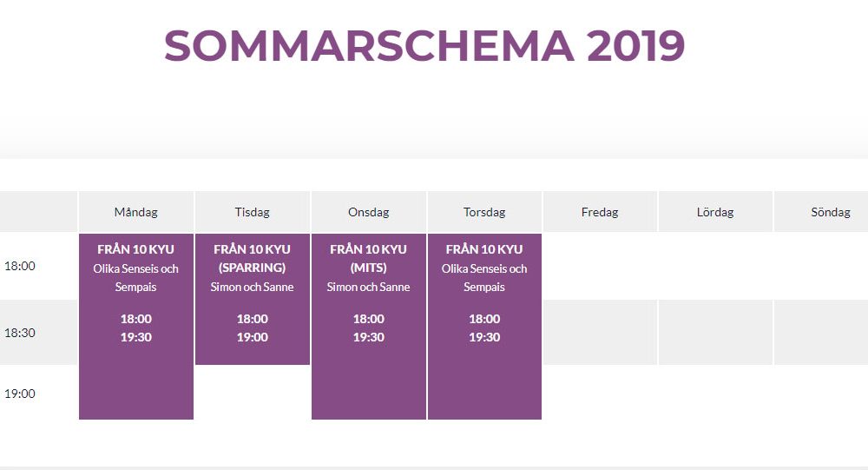The width and height of the screenshot is (868, 470).
Task: Select the Fredag column header
Action: click(x=600, y=212)
